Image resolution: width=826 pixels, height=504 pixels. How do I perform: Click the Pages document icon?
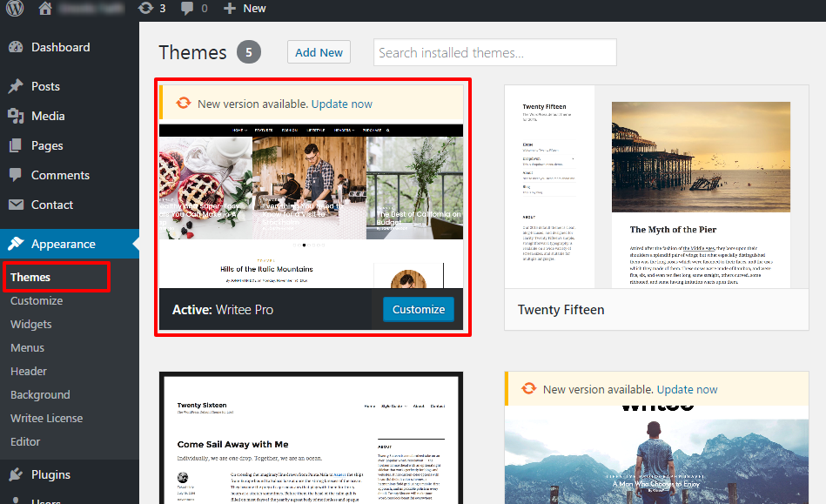pos(16,145)
